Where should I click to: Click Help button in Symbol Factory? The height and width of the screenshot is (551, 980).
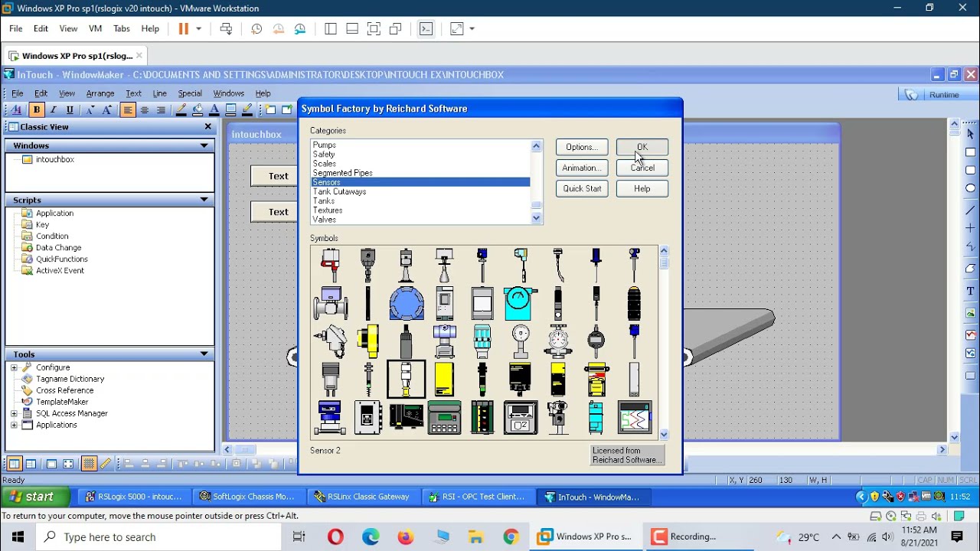(x=642, y=188)
